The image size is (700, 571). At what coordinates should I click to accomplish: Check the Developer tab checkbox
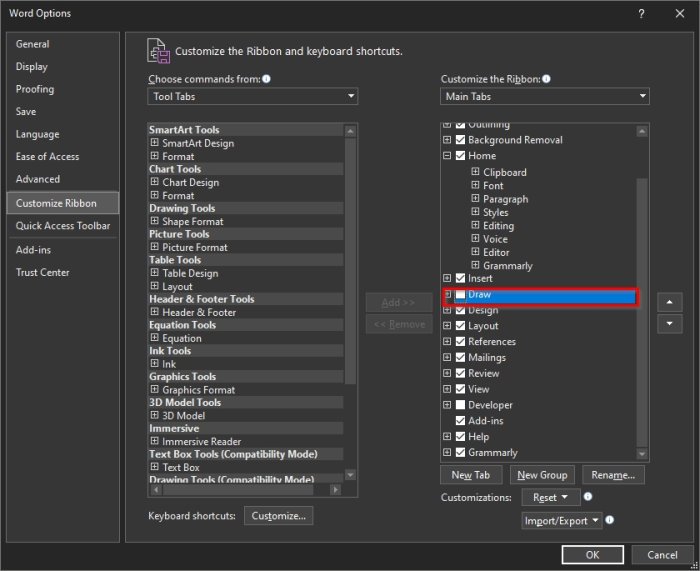[460, 405]
